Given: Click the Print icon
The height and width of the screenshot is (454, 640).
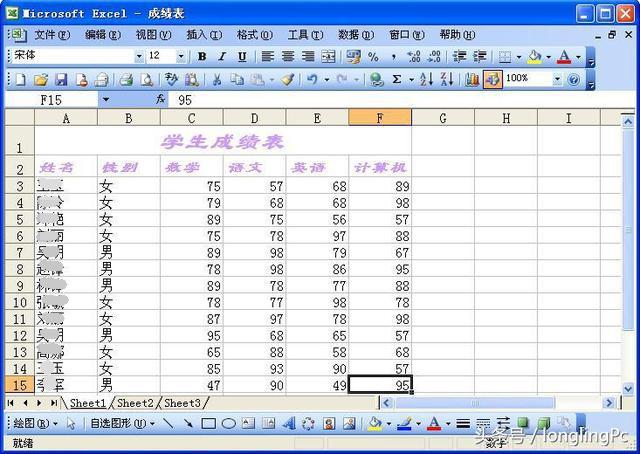Looking at the screenshot, I should [126, 79].
